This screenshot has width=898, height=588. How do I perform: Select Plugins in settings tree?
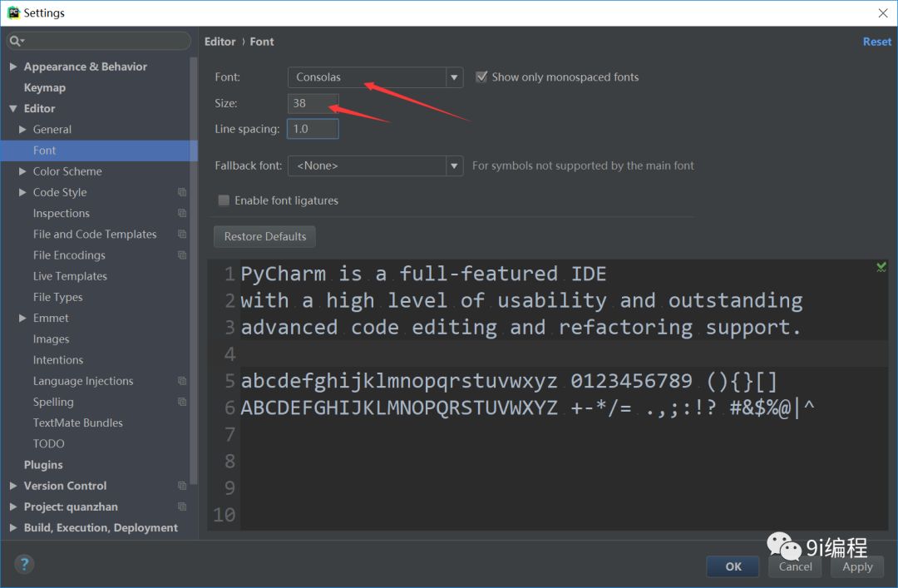click(43, 465)
